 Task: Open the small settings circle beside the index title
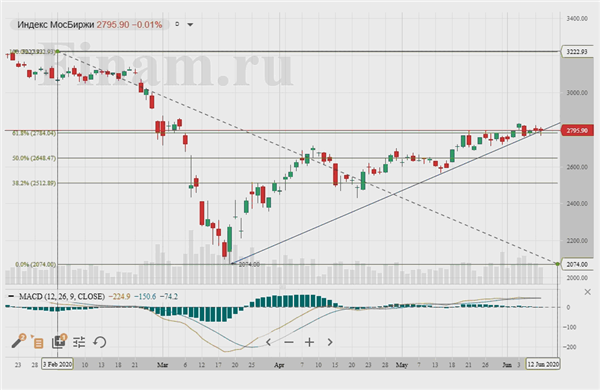pos(177,24)
